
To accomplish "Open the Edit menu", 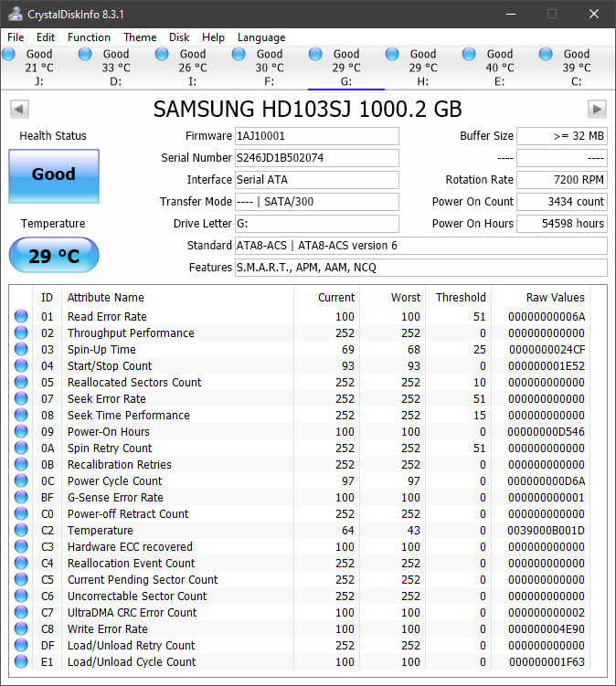I will tap(46, 37).
